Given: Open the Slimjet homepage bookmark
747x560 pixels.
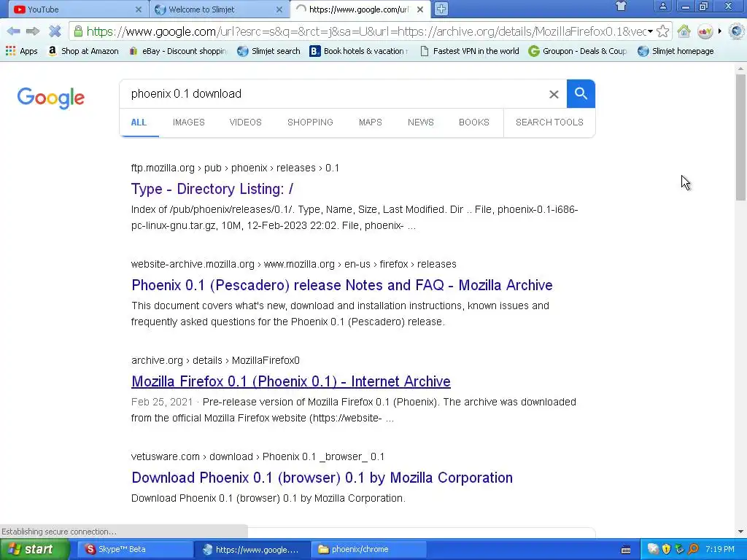Looking at the screenshot, I should click(676, 51).
